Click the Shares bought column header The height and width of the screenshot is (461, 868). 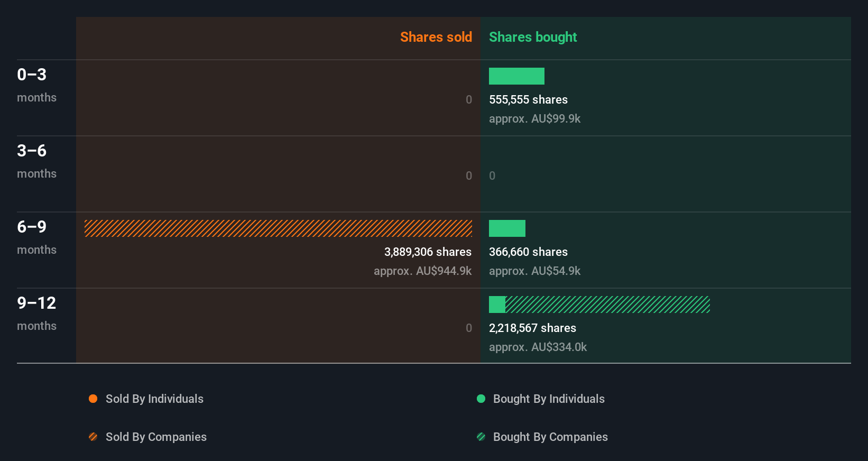point(533,37)
